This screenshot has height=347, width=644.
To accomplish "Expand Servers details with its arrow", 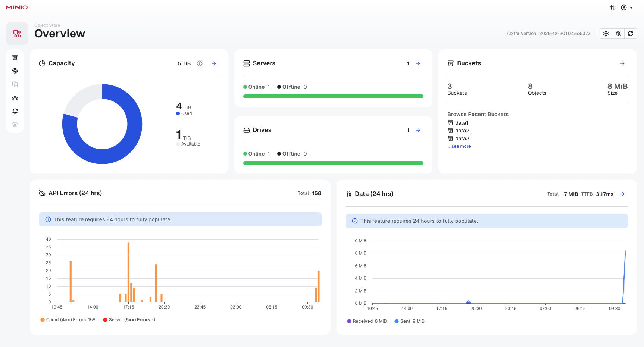I will [418, 63].
